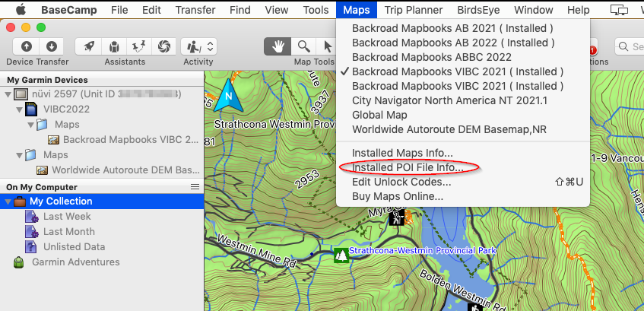Select the magnifier Zoom map tool
Screen dimensions: 644x311
(303, 46)
